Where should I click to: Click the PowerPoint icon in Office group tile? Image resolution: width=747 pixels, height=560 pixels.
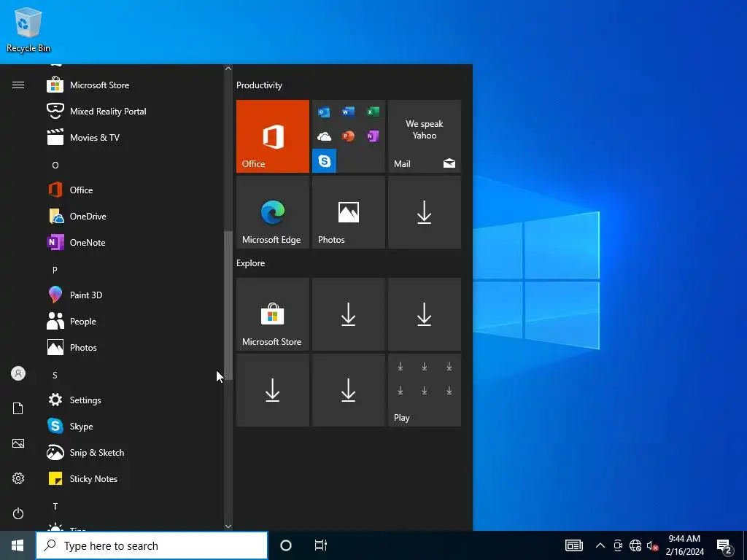[x=348, y=136]
